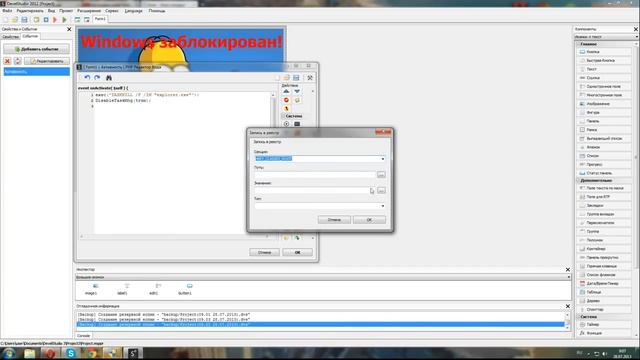The image size is (640, 360).
Task: Click the browse button beside the Значение field
Action: coord(381,191)
